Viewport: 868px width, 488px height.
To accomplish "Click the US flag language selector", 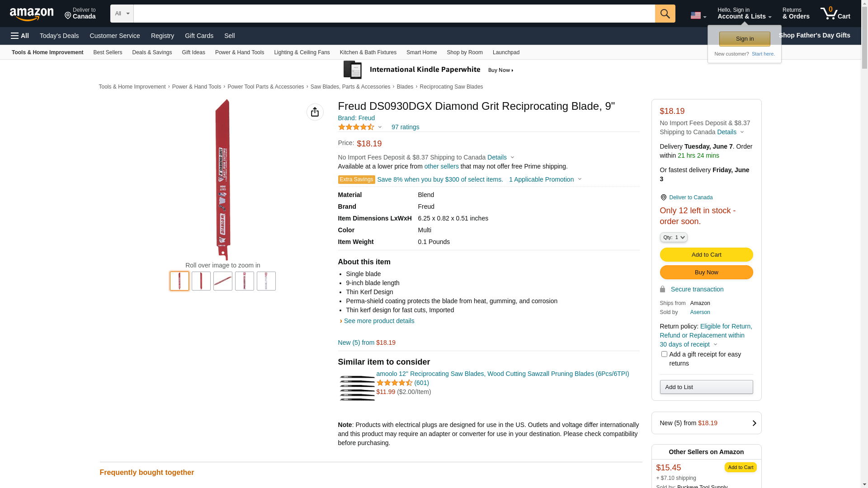I will click(x=698, y=15).
